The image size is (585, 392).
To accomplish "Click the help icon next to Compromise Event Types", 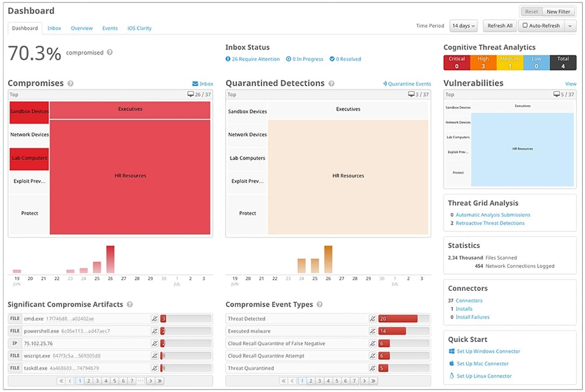I will [x=318, y=304].
